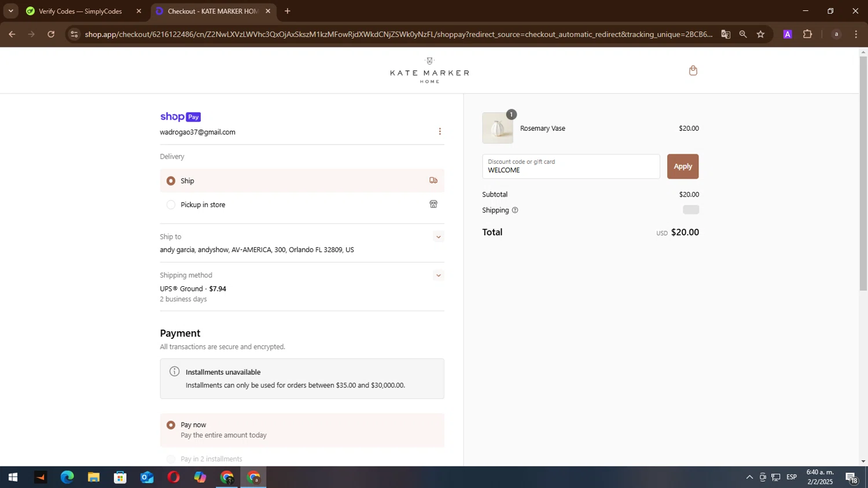The height and width of the screenshot is (488, 868).
Task: Open the purple A browser extension
Action: pos(787,34)
